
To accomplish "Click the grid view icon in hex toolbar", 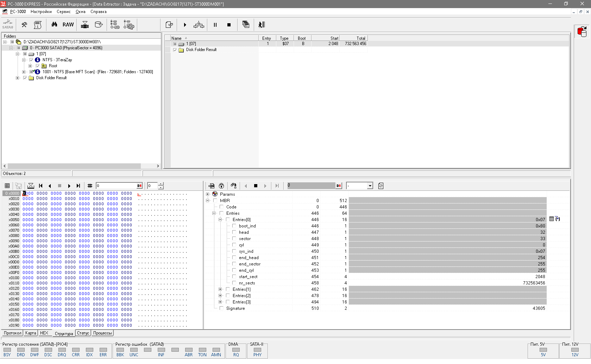I will point(7,186).
